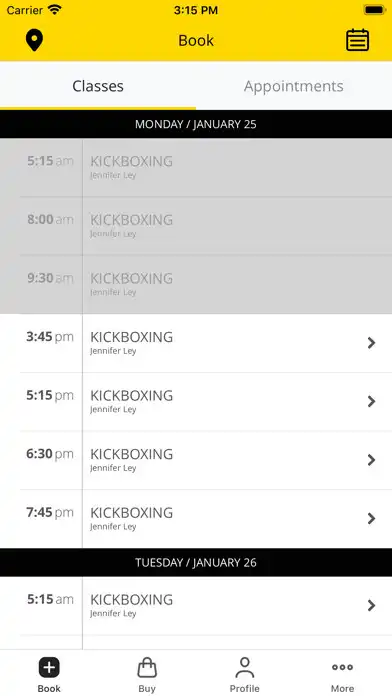392x696 pixels.
Task: Expand the 7:45 pm class chevron
Action: click(x=372, y=518)
